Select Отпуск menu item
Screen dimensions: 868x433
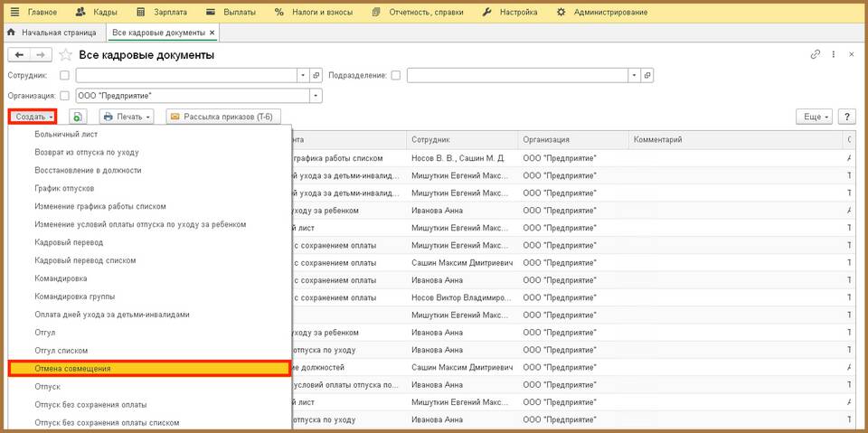click(x=149, y=387)
